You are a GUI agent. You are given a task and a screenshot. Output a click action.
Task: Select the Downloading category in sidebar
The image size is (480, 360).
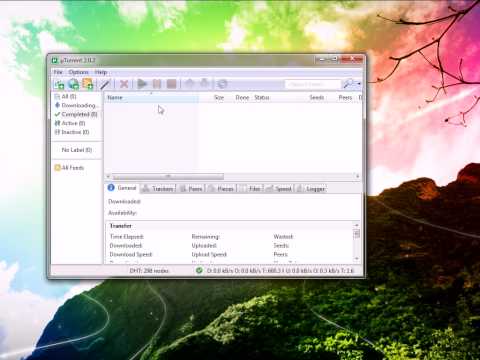76,105
